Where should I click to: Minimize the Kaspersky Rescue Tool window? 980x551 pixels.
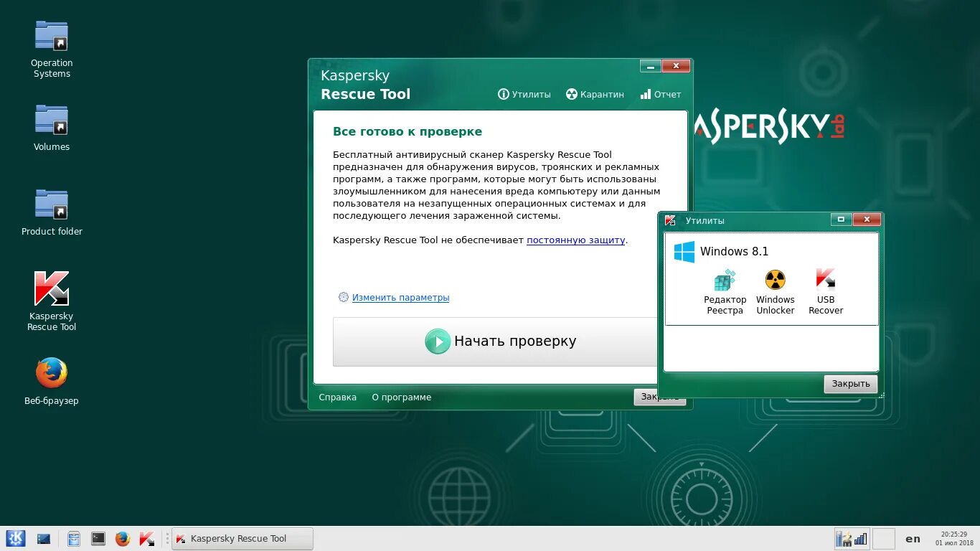point(651,67)
